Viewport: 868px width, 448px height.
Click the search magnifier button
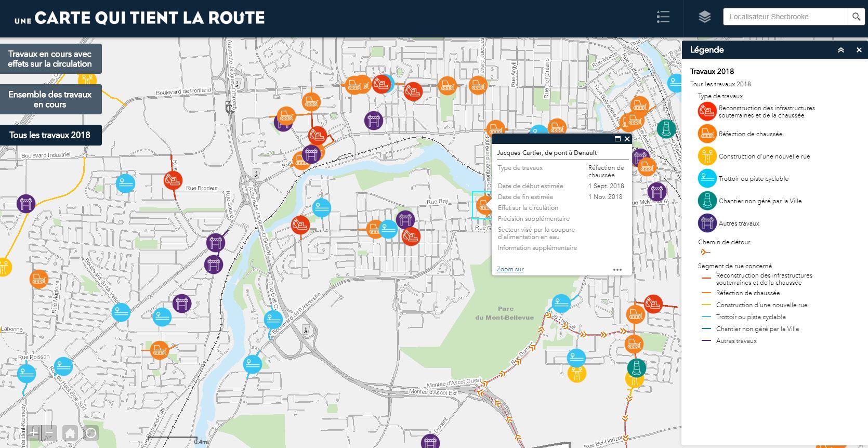(x=856, y=17)
